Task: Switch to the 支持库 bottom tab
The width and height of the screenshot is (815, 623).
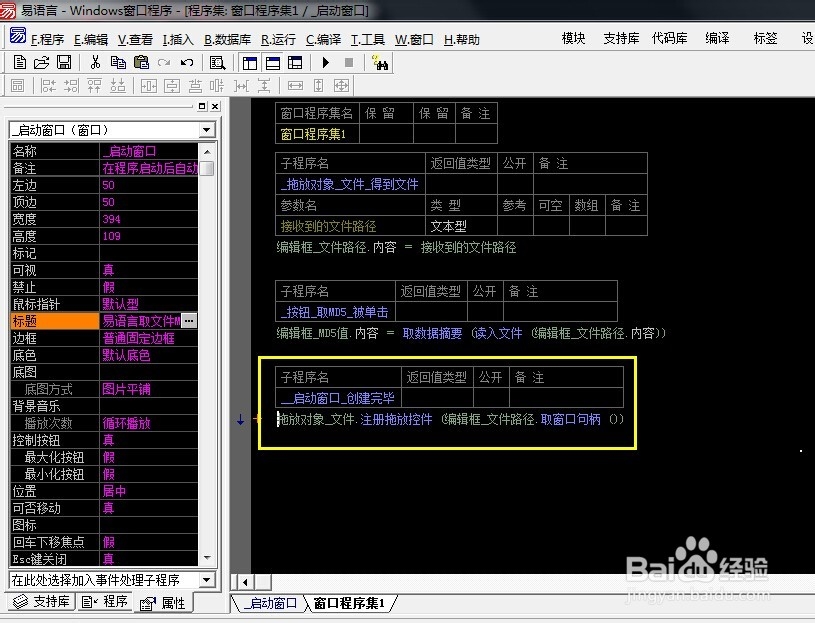Action: pyautogui.click(x=42, y=602)
